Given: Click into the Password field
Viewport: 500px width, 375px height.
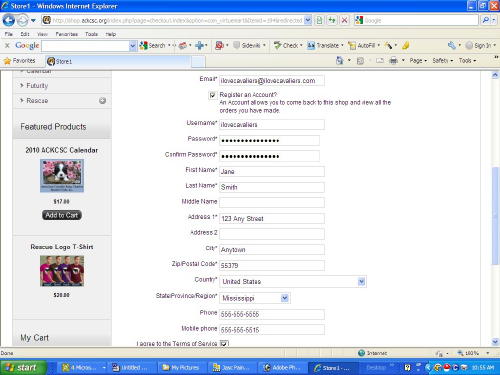Looking at the screenshot, I should click(269, 140).
